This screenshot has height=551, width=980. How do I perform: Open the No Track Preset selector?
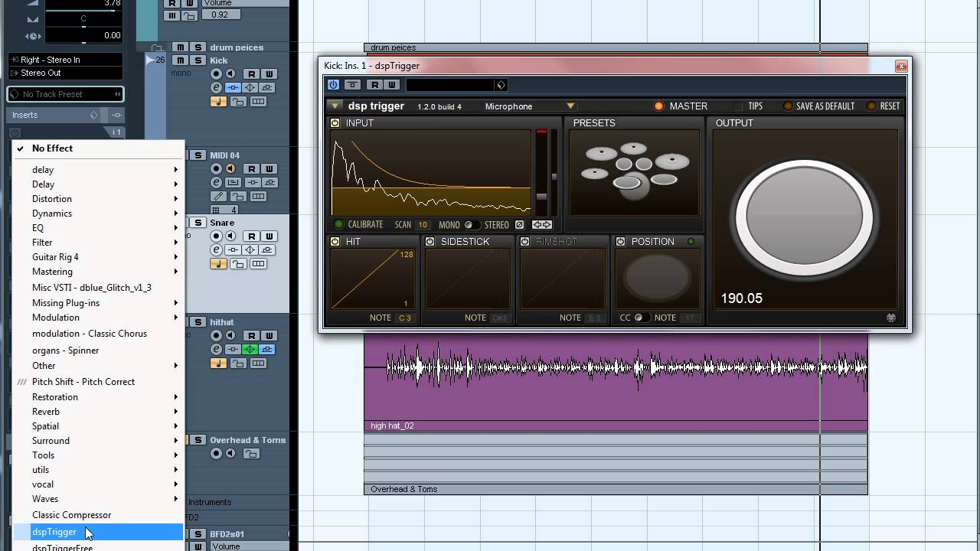pos(65,94)
